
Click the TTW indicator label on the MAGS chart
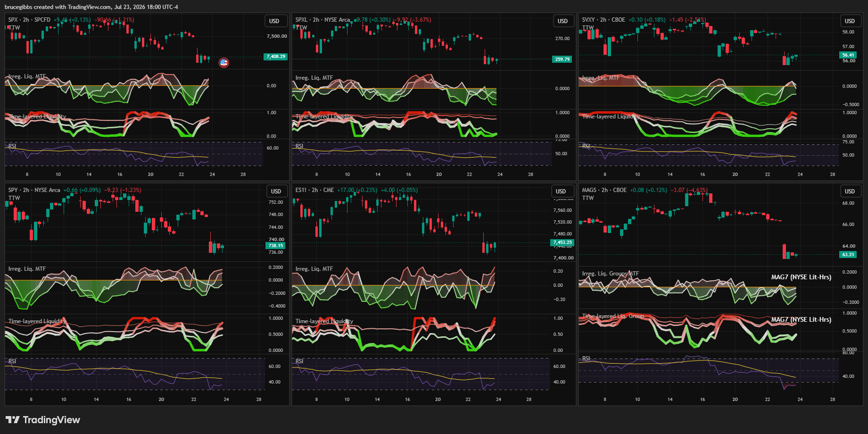click(588, 198)
